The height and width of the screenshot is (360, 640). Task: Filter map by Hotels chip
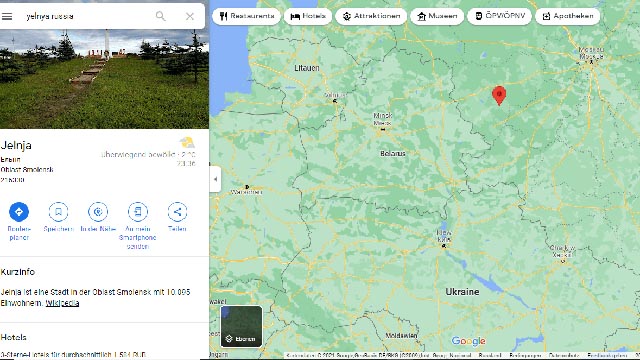(308, 16)
